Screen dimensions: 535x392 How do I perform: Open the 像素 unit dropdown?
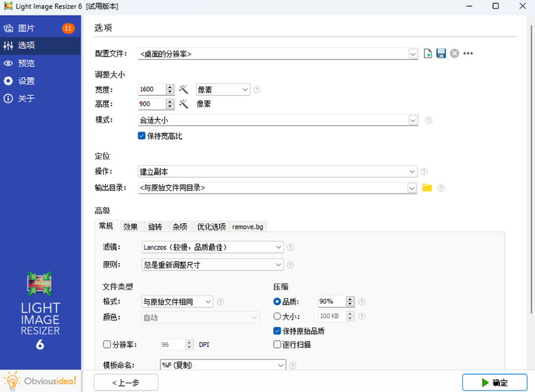tap(223, 89)
